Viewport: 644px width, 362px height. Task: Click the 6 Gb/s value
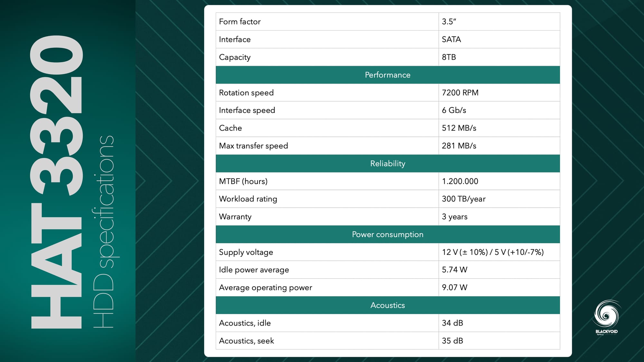click(454, 110)
